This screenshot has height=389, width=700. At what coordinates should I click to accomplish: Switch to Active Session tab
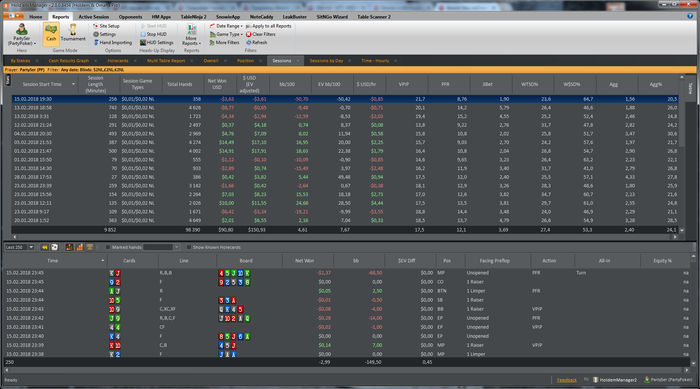pos(94,17)
